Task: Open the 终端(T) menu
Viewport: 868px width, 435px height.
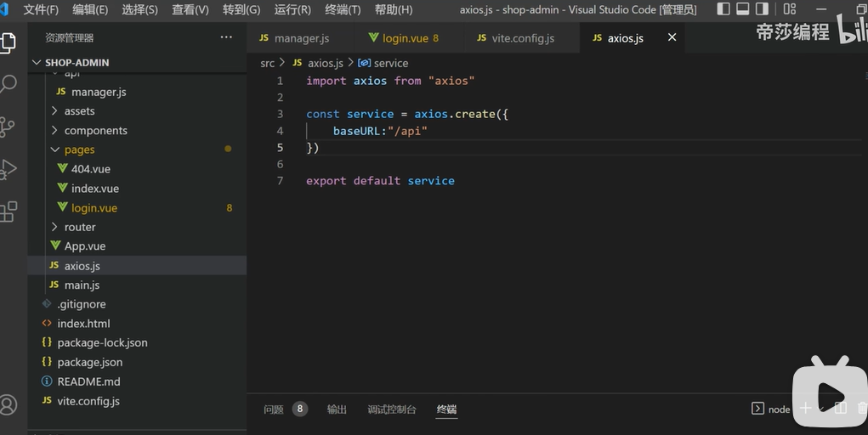Action: [x=343, y=9]
